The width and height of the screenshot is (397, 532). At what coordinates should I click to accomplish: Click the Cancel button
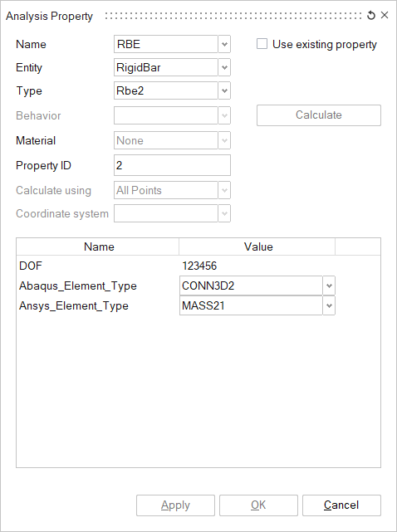pyautogui.click(x=341, y=505)
